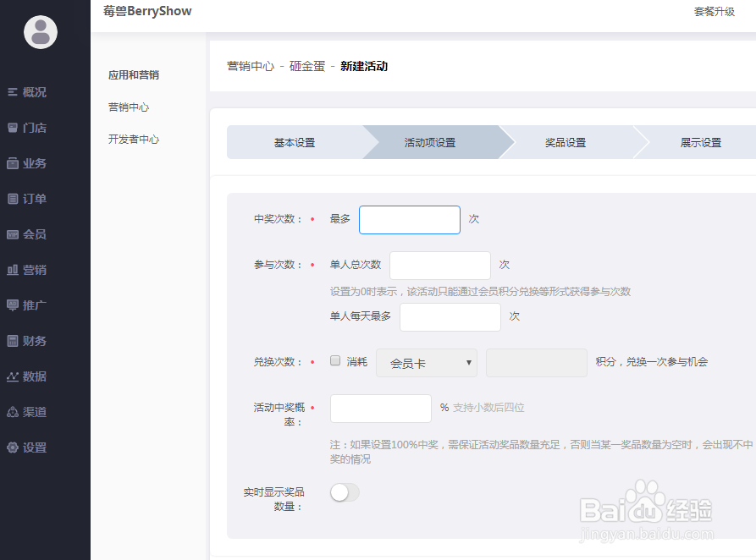The width and height of the screenshot is (756, 560).
Task: Select the 活动项设置 step
Action: [x=430, y=142]
